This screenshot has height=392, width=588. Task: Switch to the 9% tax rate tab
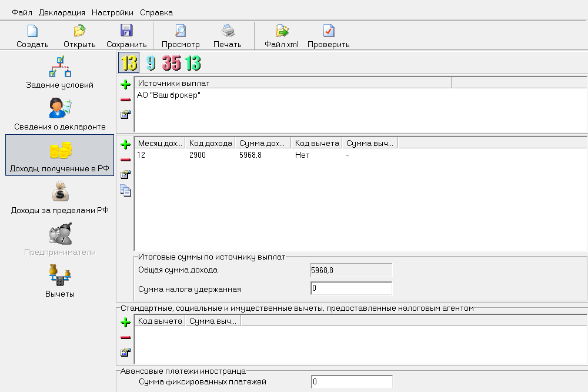pyautogui.click(x=151, y=63)
